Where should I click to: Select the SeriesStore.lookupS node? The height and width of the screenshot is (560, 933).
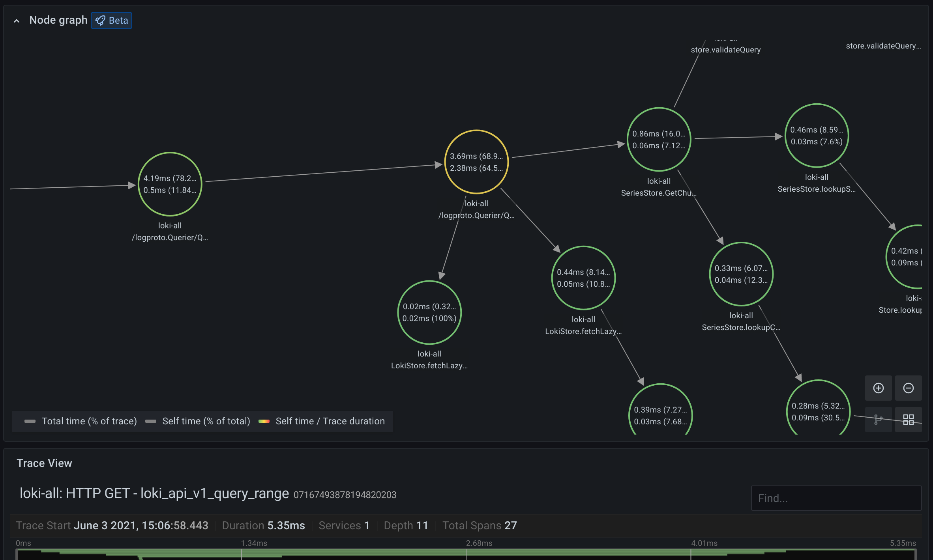coord(817,135)
